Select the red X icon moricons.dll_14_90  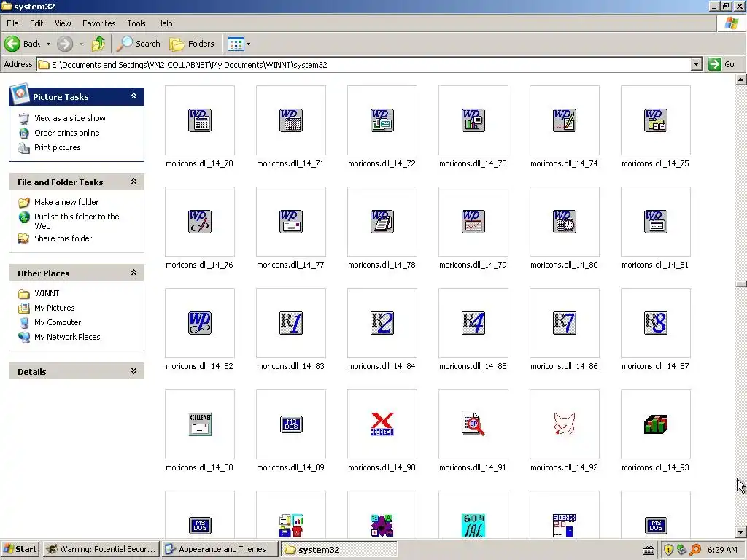coord(382,425)
